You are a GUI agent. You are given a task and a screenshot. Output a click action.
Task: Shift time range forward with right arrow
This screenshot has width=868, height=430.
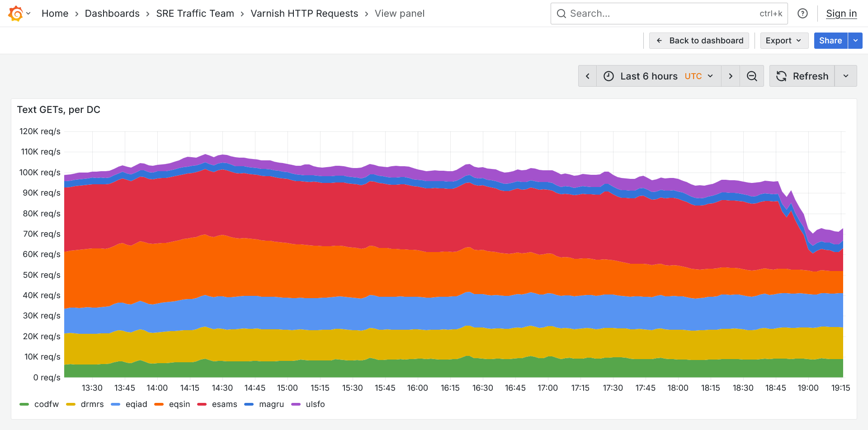tap(731, 76)
